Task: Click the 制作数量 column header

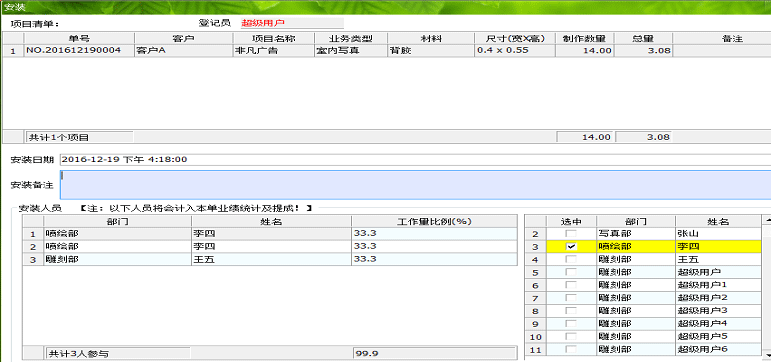Action: point(584,38)
